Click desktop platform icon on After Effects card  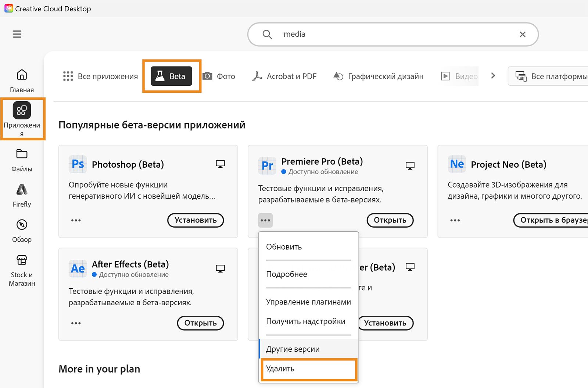point(220,269)
